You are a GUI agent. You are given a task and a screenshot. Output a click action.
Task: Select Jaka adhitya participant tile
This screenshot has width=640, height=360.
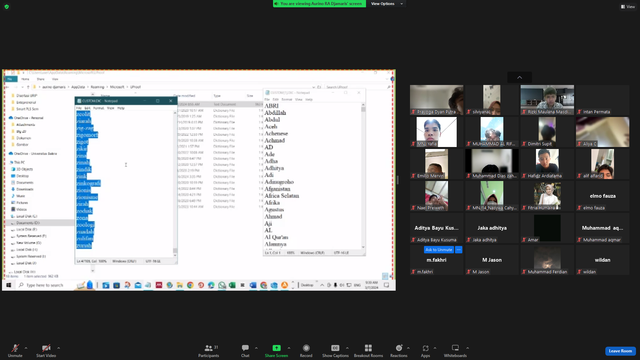pos(492,228)
